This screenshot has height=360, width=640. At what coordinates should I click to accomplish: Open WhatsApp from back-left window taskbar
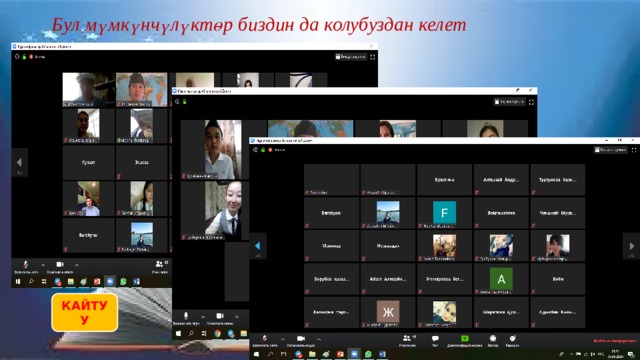123,281
